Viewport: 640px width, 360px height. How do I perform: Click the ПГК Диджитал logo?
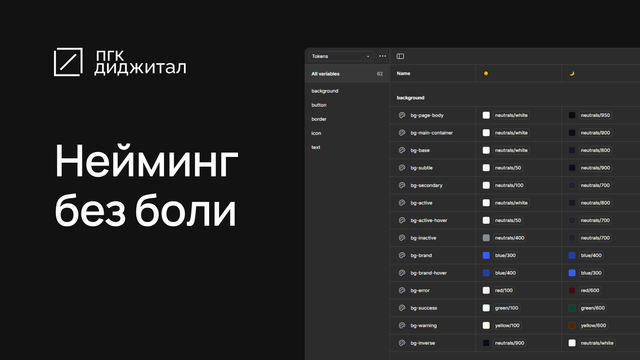pos(120,62)
